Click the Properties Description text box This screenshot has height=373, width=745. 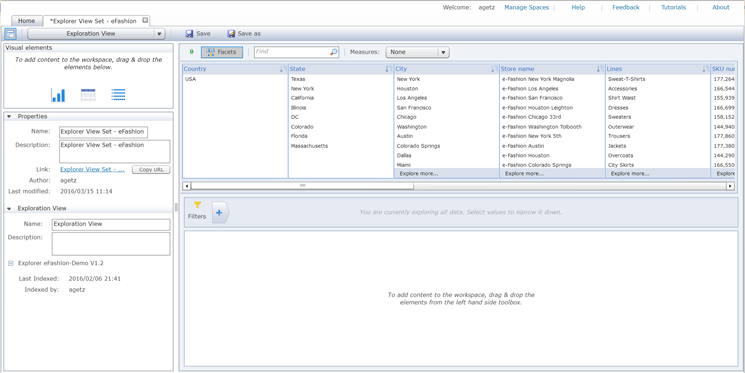tap(115, 152)
